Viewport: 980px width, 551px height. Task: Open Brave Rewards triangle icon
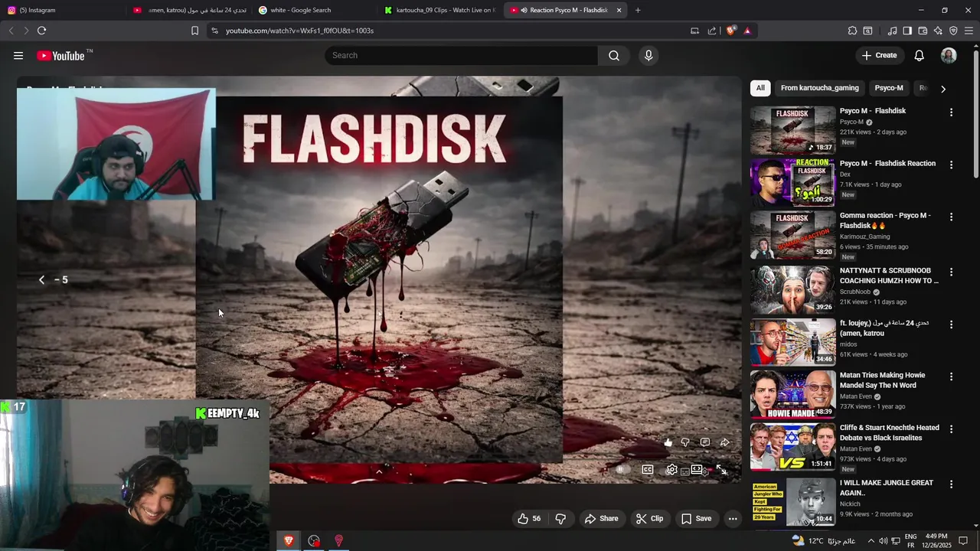[747, 31]
